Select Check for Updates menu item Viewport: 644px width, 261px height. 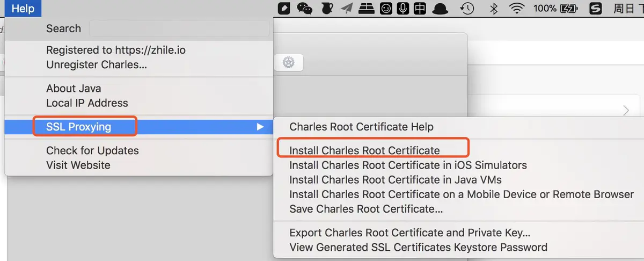(x=92, y=150)
